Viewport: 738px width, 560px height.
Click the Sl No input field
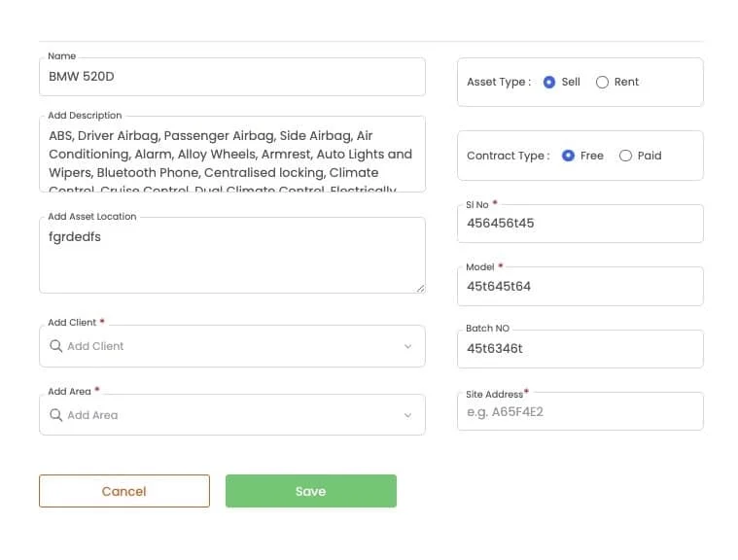[580, 223]
